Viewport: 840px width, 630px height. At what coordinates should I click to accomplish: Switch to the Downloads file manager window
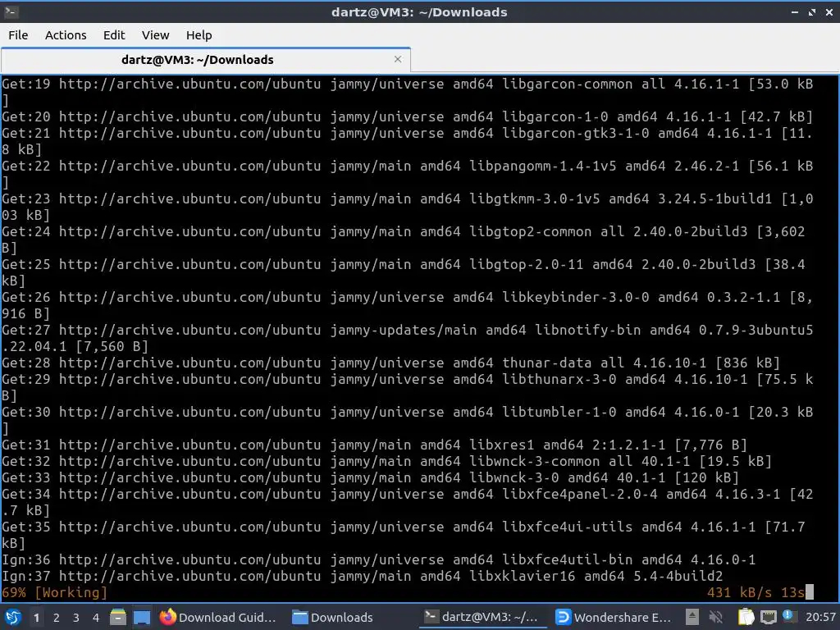point(333,617)
